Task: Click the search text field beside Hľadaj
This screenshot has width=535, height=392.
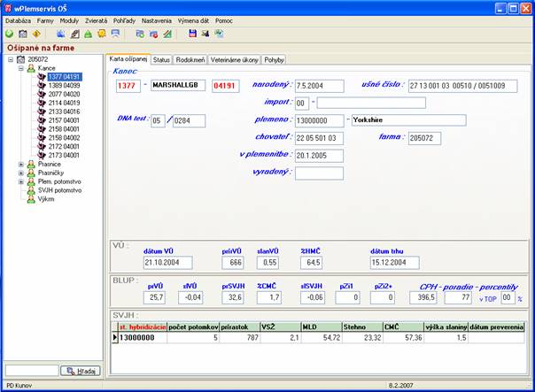Action: coord(32,371)
